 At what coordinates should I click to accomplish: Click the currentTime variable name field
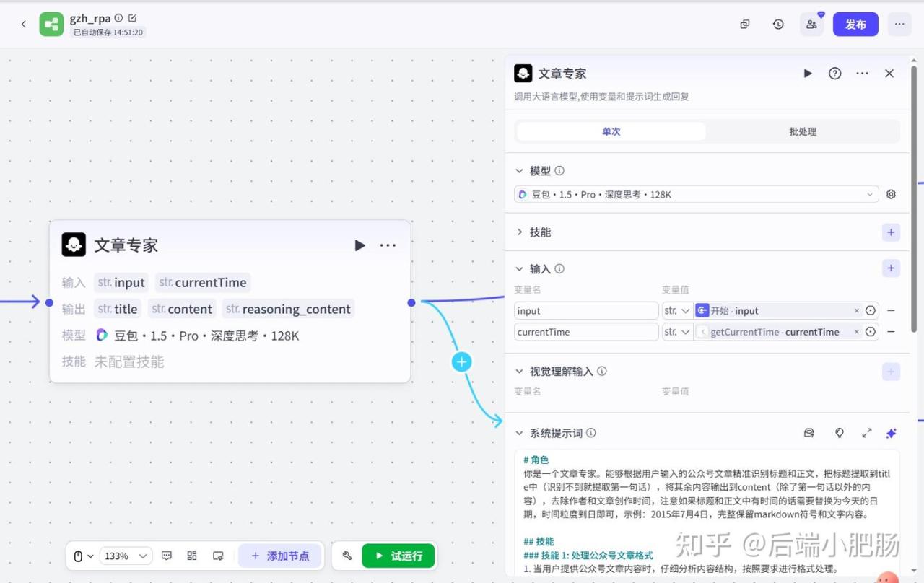click(x=586, y=332)
